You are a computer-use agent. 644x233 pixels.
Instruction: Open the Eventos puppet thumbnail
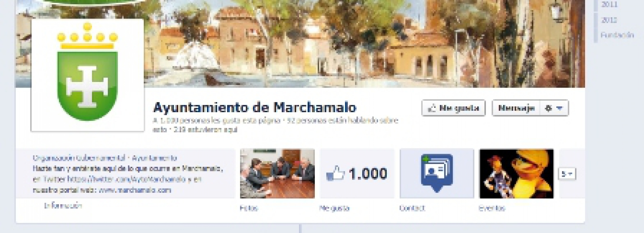[x=516, y=173]
